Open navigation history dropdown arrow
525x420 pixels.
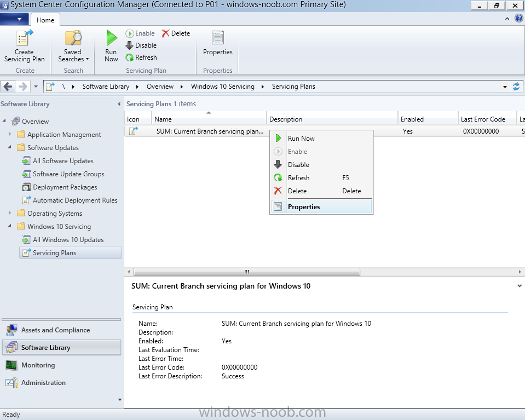(36, 87)
